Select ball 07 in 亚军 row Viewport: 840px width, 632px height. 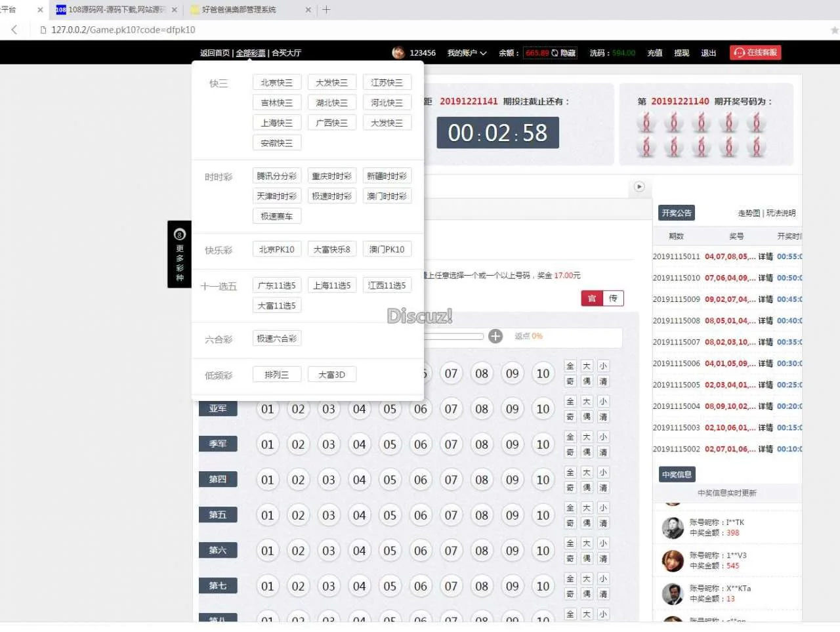coord(451,410)
